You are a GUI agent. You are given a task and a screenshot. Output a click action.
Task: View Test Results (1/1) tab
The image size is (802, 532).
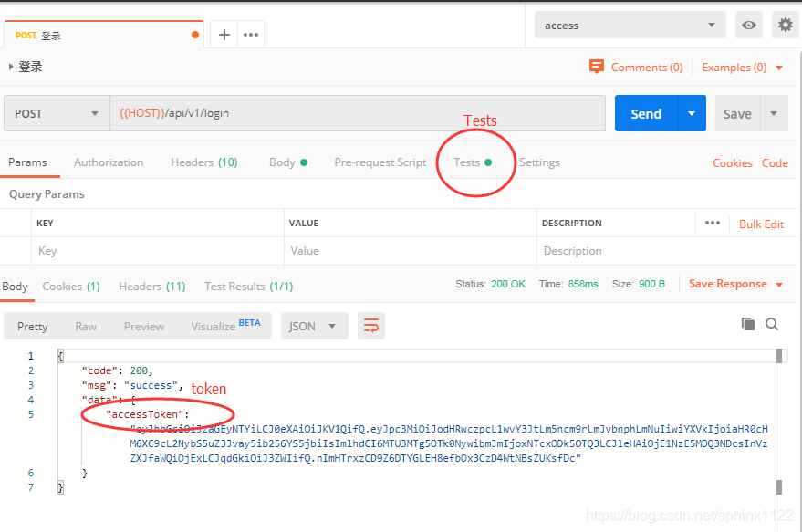click(x=248, y=287)
